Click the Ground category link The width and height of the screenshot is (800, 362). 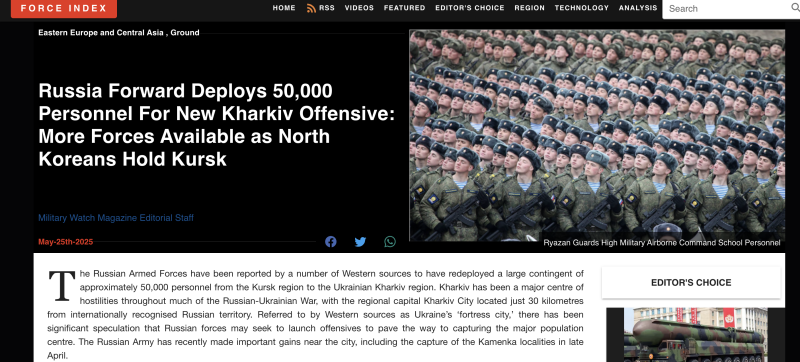pos(185,33)
